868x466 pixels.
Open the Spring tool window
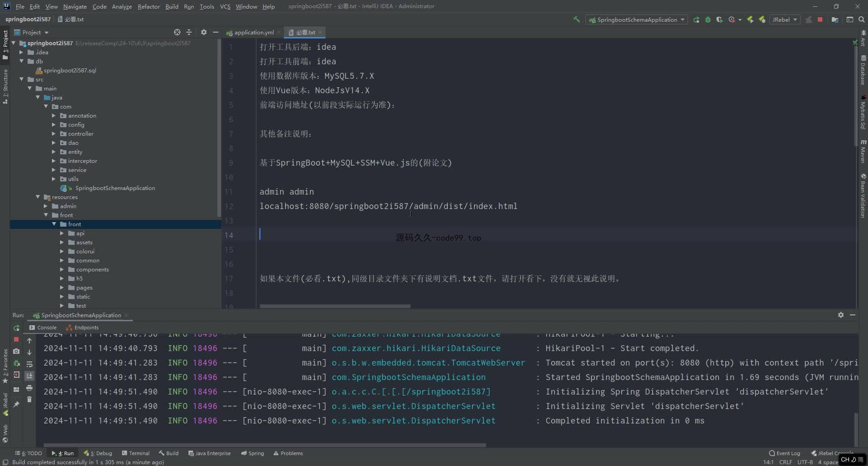tap(252, 453)
